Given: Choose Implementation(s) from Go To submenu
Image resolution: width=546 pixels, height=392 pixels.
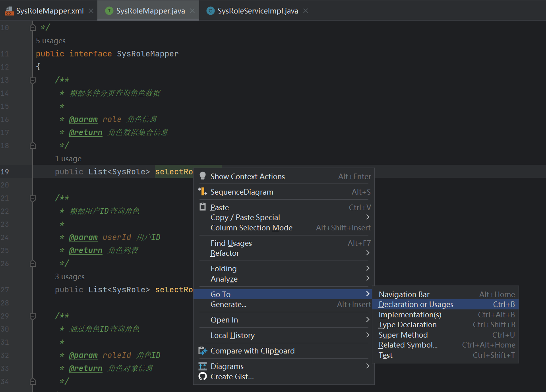Looking at the screenshot, I should [410, 315].
